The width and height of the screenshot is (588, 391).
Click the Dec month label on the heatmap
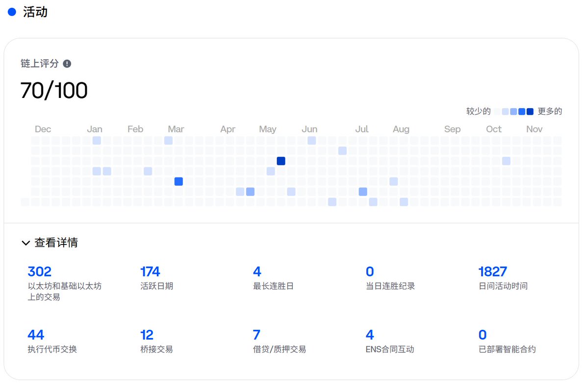[43, 129]
